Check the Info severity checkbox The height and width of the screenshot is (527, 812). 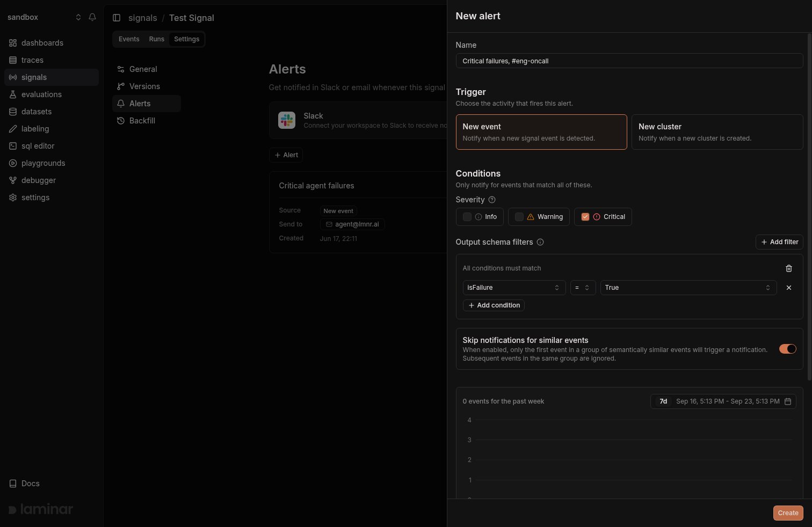pos(467,217)
